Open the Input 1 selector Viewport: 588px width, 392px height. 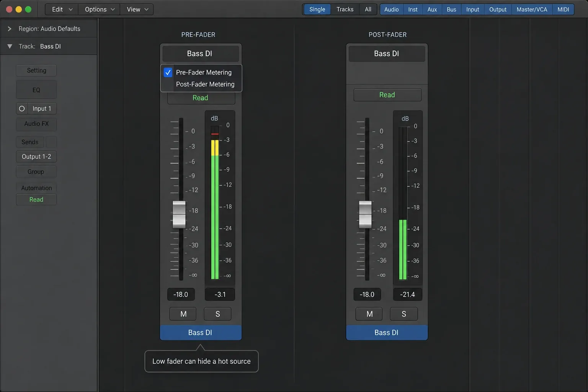[x=42, y=109]
